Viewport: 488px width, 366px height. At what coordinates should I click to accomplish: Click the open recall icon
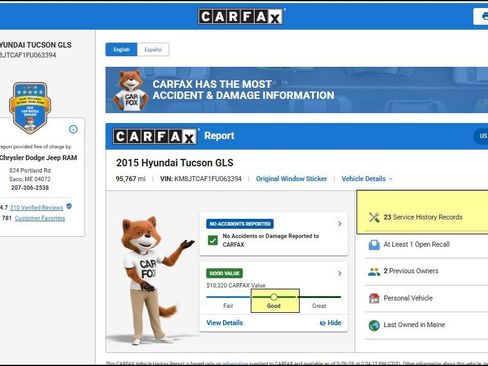(374, 245)
